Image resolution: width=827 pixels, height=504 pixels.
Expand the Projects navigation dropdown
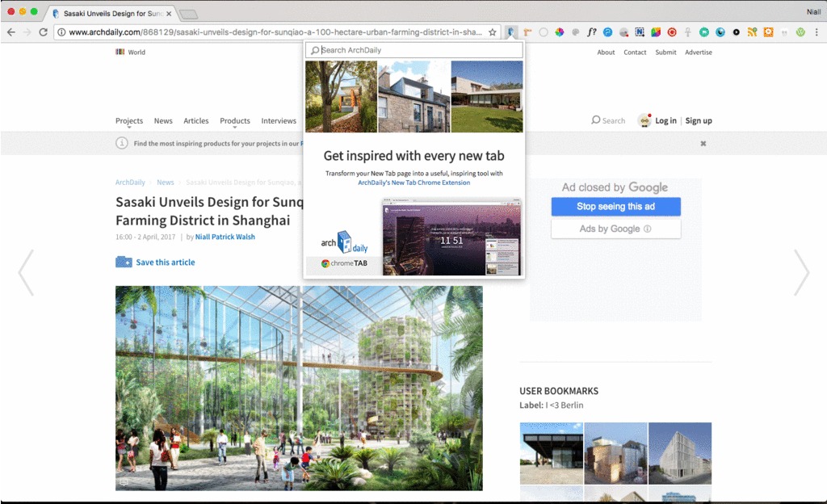(128, 120)
